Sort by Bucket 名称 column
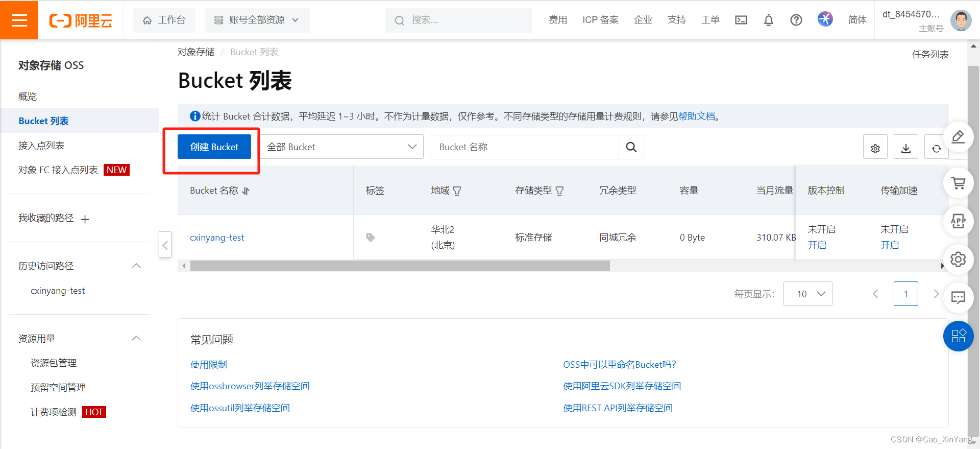The width and height of the screenshot is (980, 449). pos(246,191)
